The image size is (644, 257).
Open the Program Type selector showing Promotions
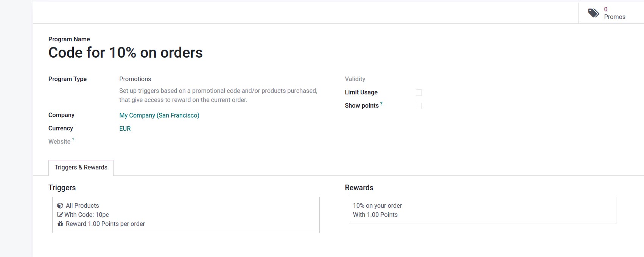point(135,79)
